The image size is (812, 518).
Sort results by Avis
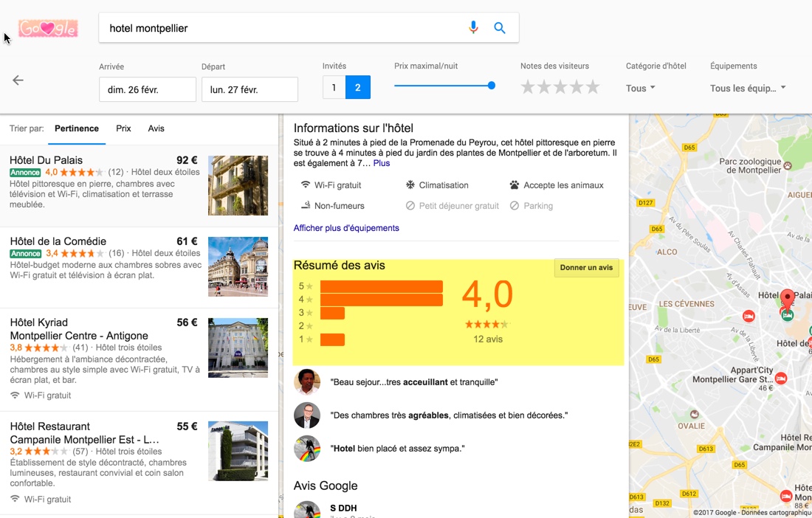(156, 128)
